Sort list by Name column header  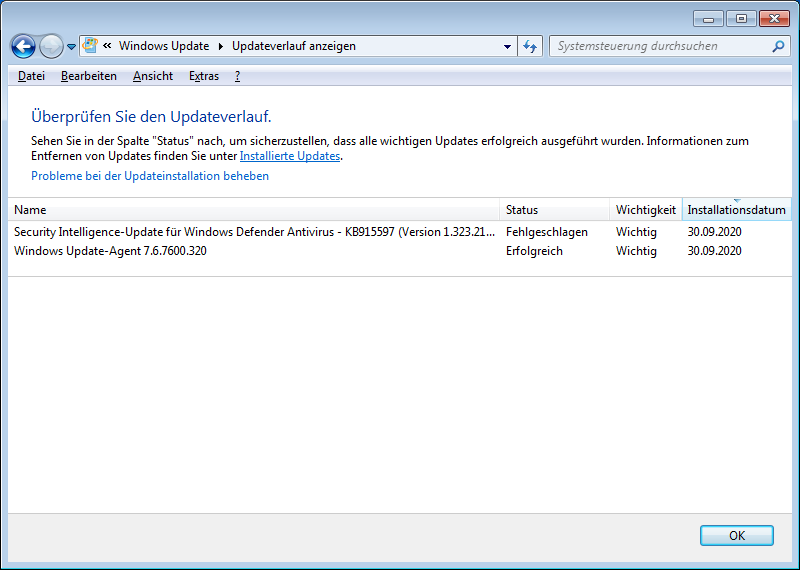254,210
